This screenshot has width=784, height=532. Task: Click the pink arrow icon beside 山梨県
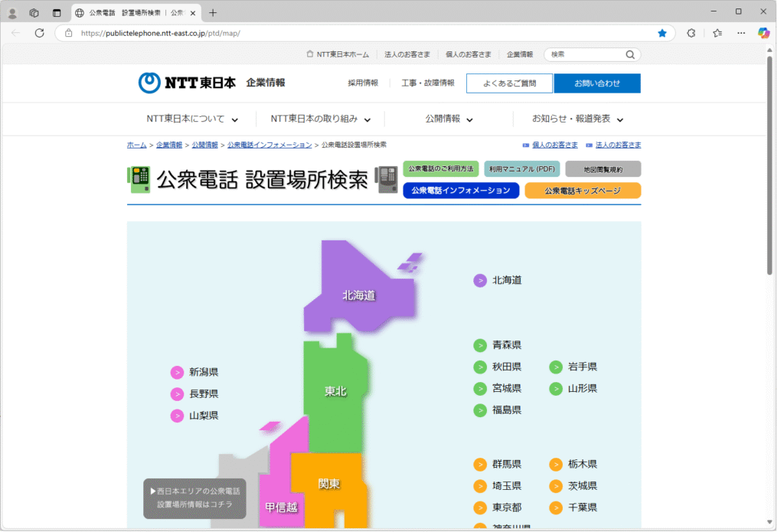point(177,416)
